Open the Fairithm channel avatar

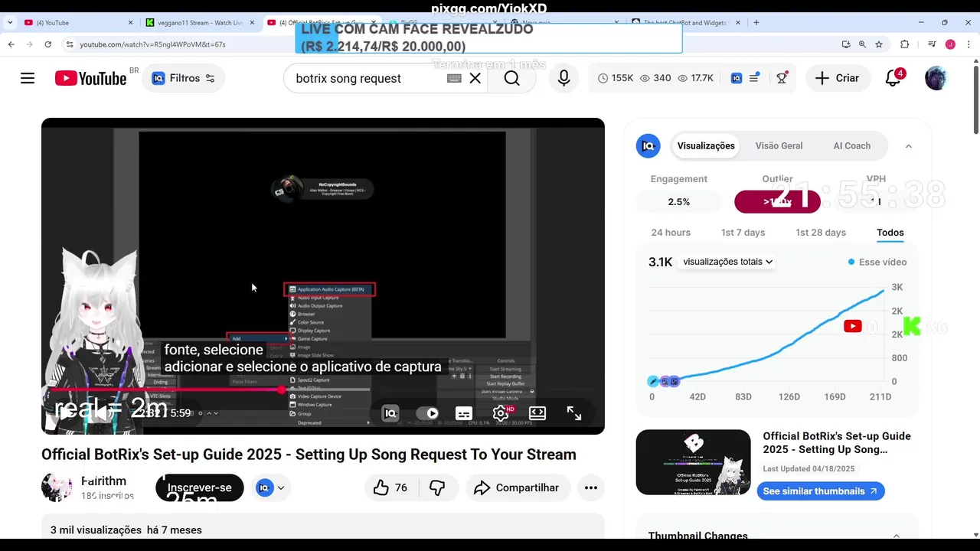[57, 487]
